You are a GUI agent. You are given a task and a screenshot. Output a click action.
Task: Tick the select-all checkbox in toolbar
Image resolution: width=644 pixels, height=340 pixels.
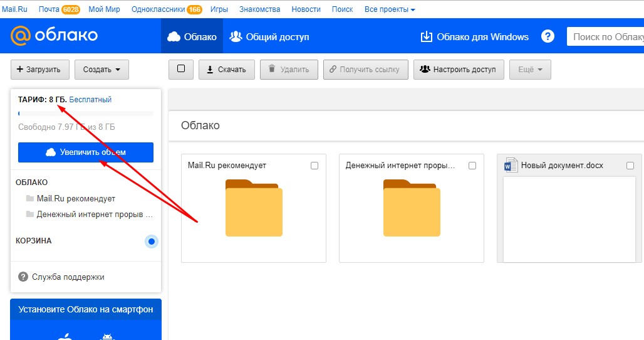[180, 68]
